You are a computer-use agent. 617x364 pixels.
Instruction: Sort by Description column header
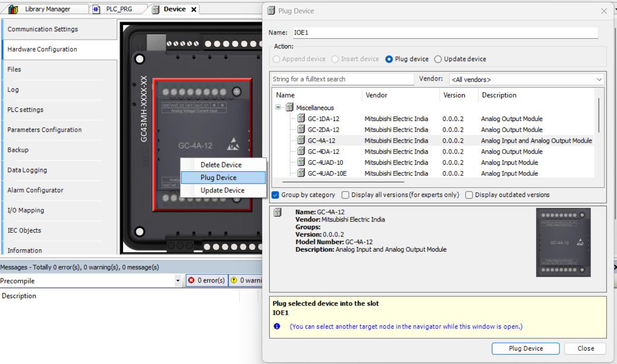click(536, 95)
